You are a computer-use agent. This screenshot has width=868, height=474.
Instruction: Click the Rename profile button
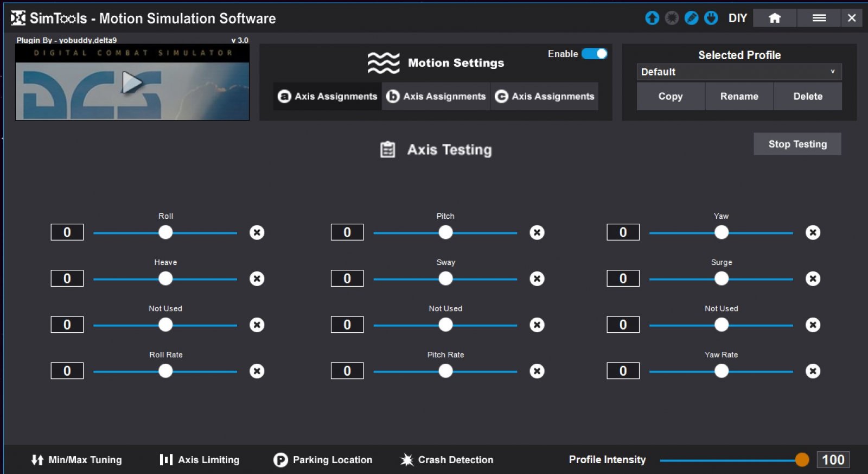click(739, 96)
